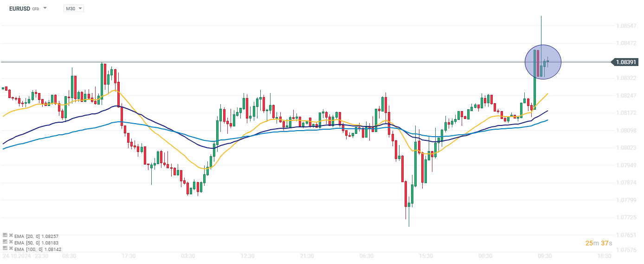The image size is (644, 264).
Task: Expand the EURUSD symbol dropdown arrow
Action: [x=45, y=8]
